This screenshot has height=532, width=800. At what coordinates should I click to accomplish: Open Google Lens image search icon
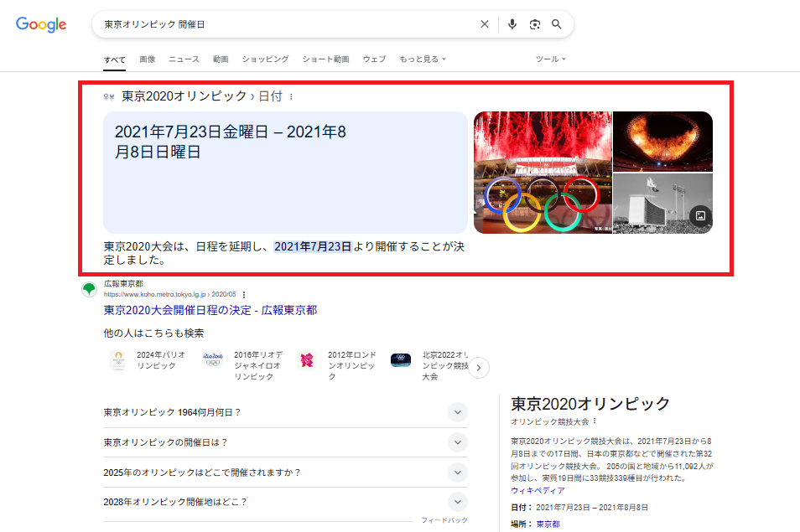point(535,24)
